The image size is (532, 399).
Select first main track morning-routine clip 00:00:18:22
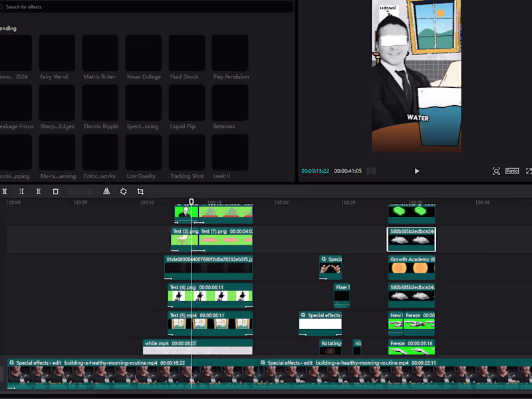click(x=132, y=374)
